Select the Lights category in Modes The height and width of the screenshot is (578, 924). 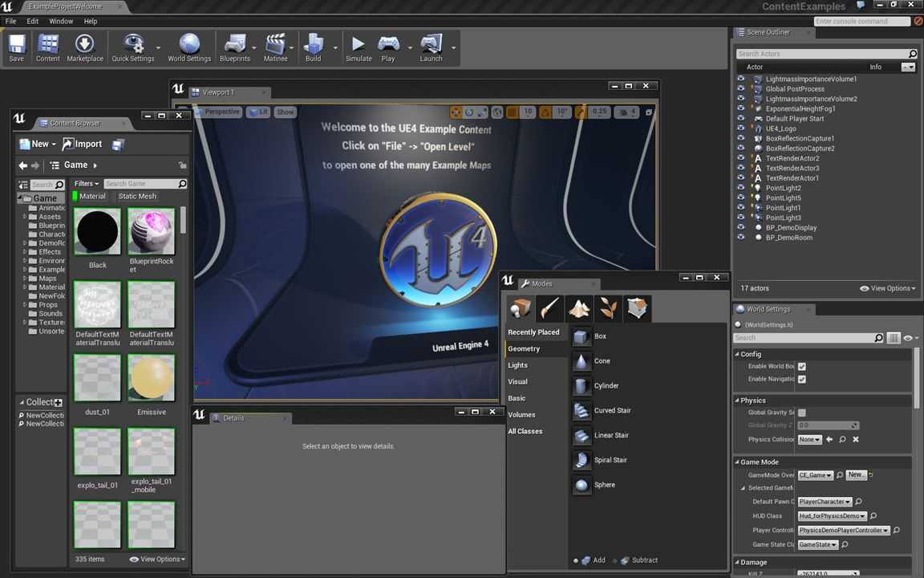(x=517, y=365)
